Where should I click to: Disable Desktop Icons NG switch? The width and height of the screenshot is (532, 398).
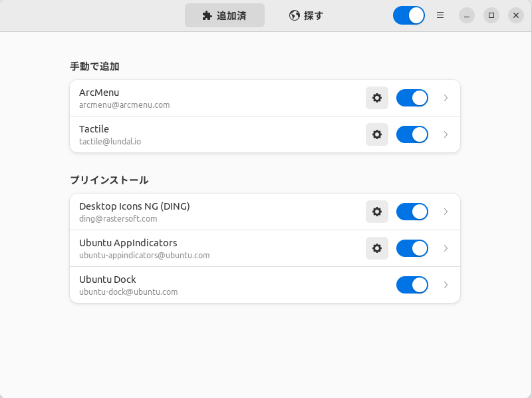pyautogui.click(x=412, y=212)
